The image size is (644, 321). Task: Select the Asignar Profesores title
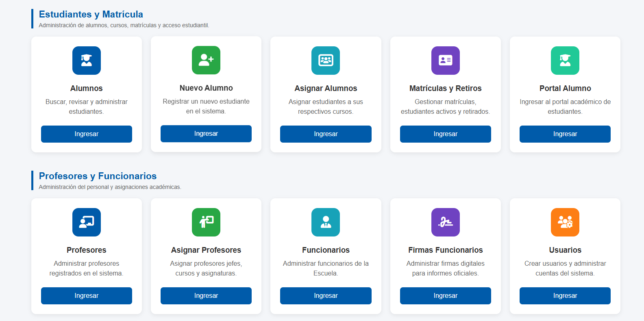click(206, 250)
